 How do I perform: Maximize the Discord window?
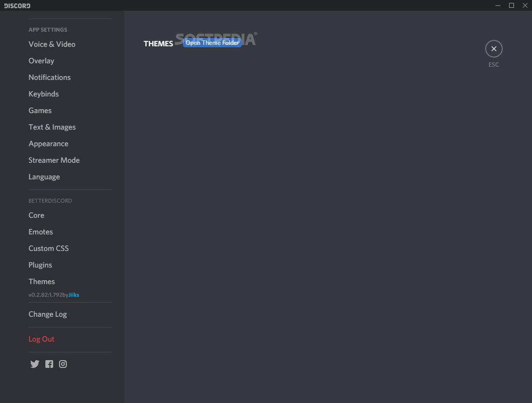coord(512,5)
